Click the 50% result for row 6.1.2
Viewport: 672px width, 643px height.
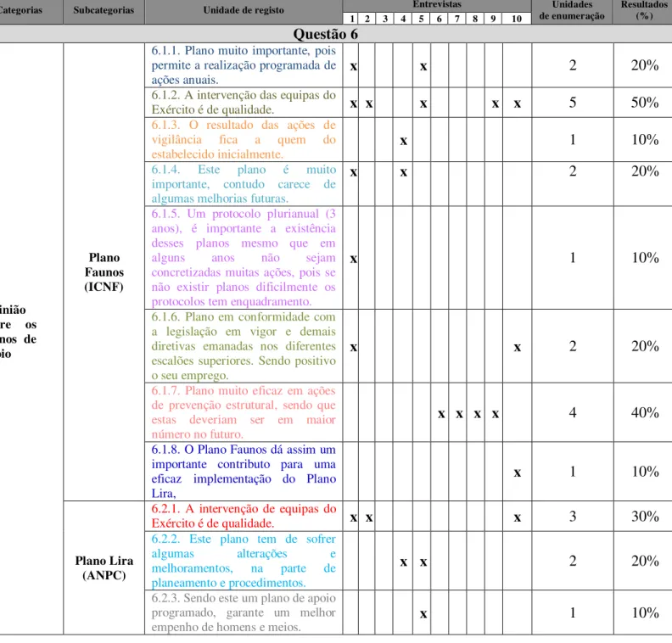click(x=645, y=103)
